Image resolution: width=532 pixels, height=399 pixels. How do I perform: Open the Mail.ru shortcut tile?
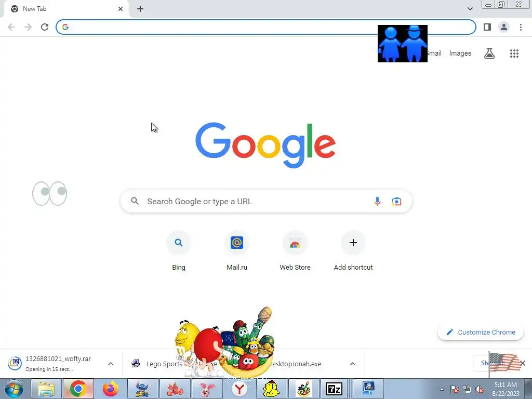tap(237, 251)
